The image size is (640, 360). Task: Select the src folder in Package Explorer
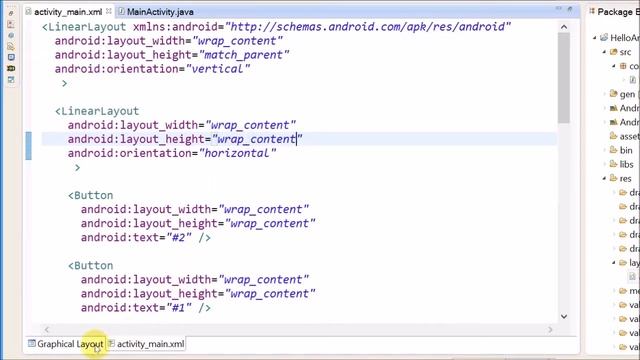620,52
